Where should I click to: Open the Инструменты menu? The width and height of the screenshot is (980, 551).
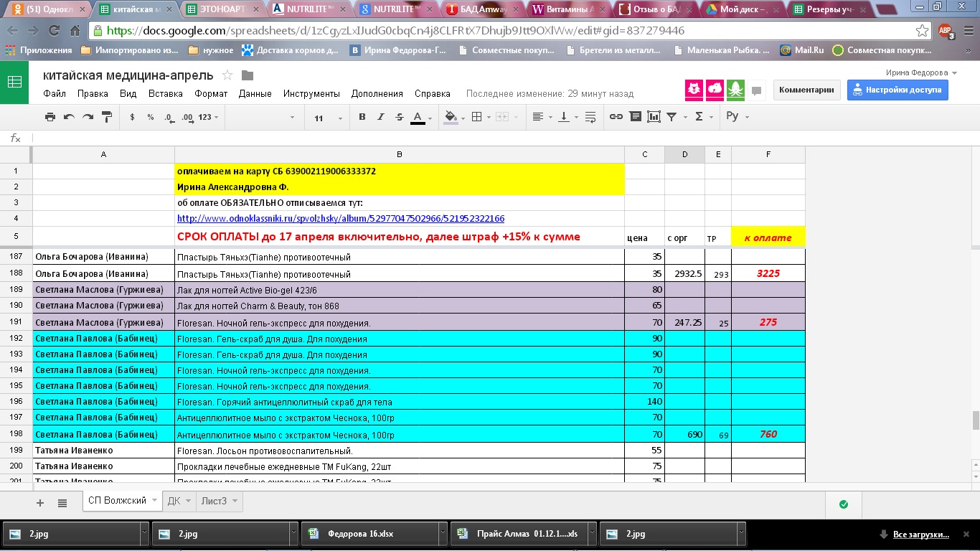(311, 94)
